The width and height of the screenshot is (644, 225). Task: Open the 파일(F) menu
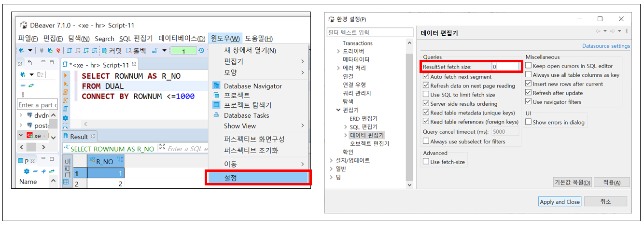tap(27, 39)
